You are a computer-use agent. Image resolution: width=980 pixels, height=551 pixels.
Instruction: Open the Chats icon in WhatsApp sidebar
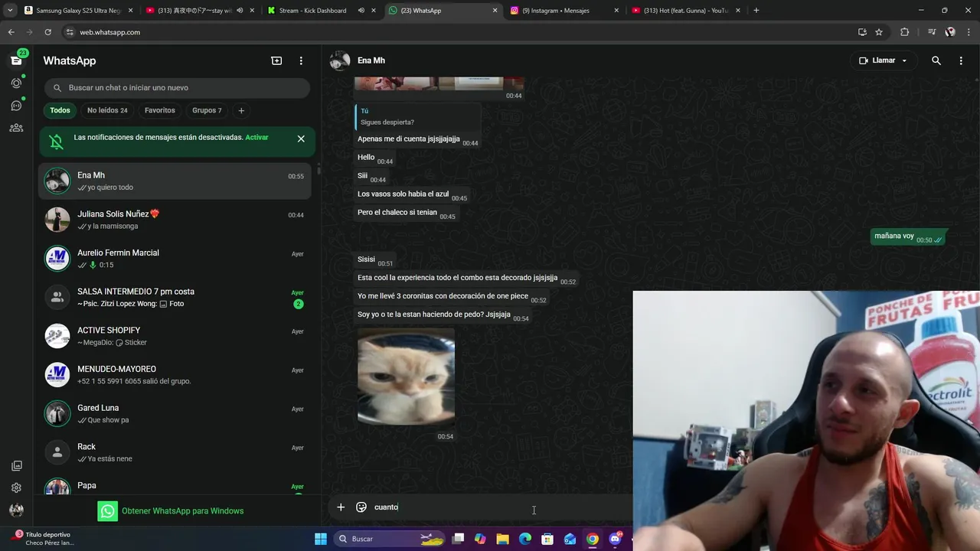tap(16, 60)
